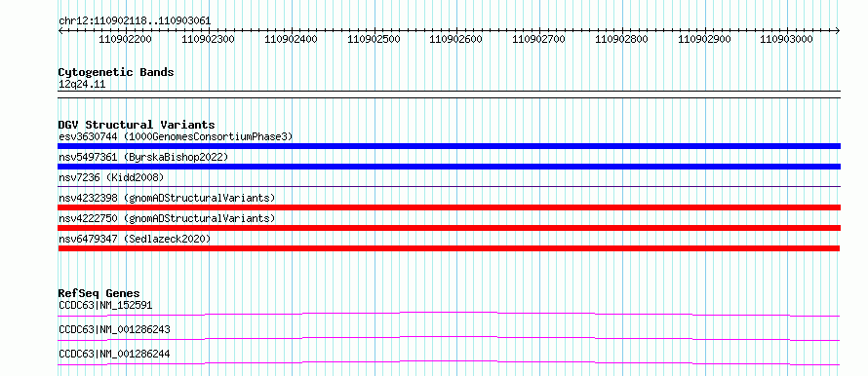Viewport: 868px width, 376px height.
Task: Click the Cytogenetic Bands track heading
Action: 116,72
